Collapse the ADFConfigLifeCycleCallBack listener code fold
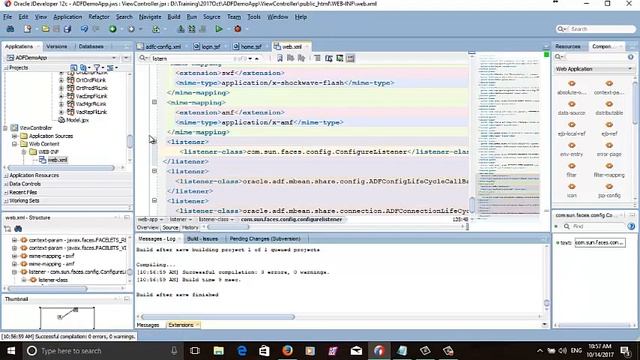 click(x=155, y=171)
